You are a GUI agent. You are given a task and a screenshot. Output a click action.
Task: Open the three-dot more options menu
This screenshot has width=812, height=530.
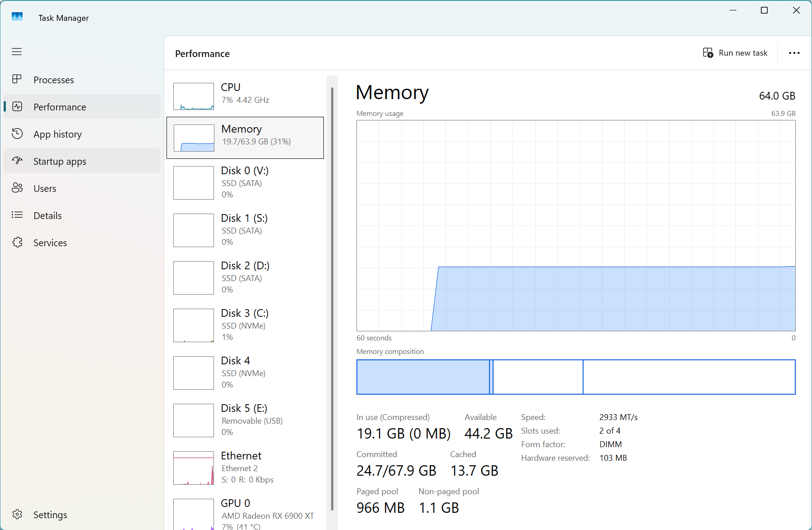[794, 53]
